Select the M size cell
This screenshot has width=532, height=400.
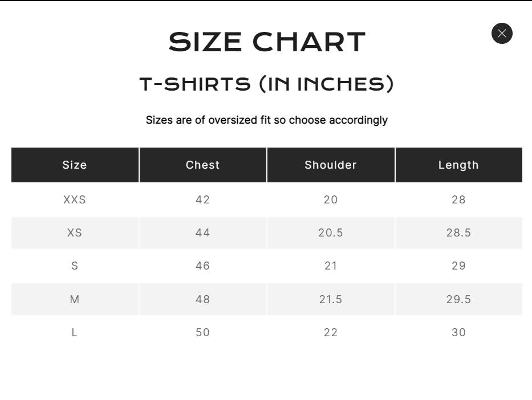[75, 299]
